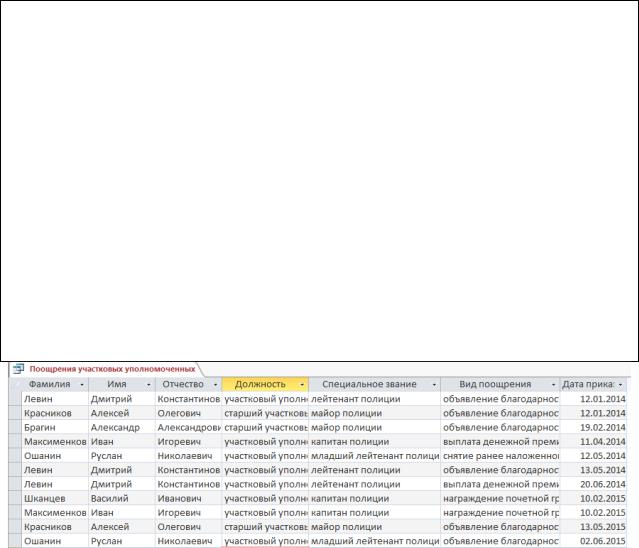Expand the Имя column dropdown arrow
639x548 pixels.
148,384
